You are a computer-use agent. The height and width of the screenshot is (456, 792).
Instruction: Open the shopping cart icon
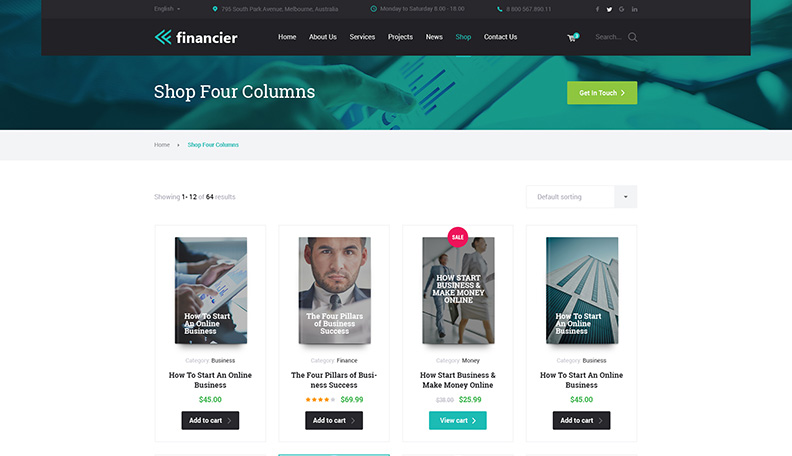(x=572, y=37)
